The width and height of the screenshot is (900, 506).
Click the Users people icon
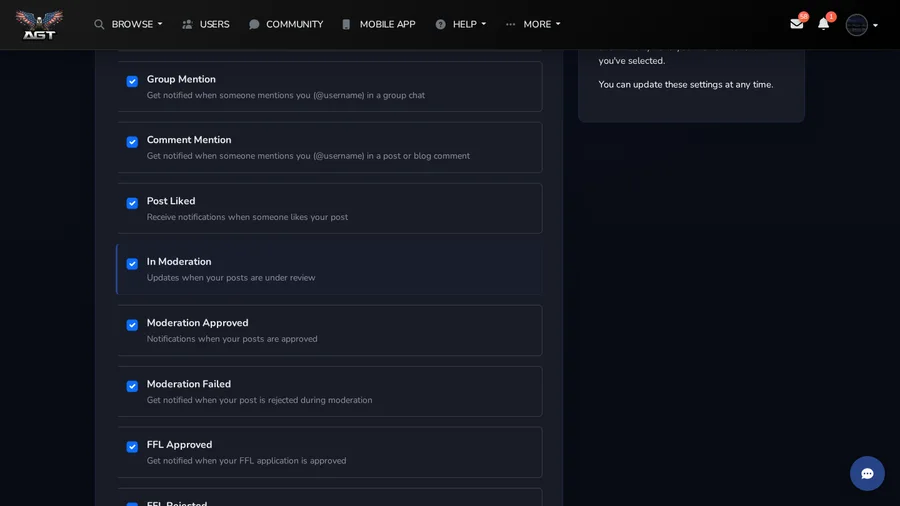coord(187,25)
